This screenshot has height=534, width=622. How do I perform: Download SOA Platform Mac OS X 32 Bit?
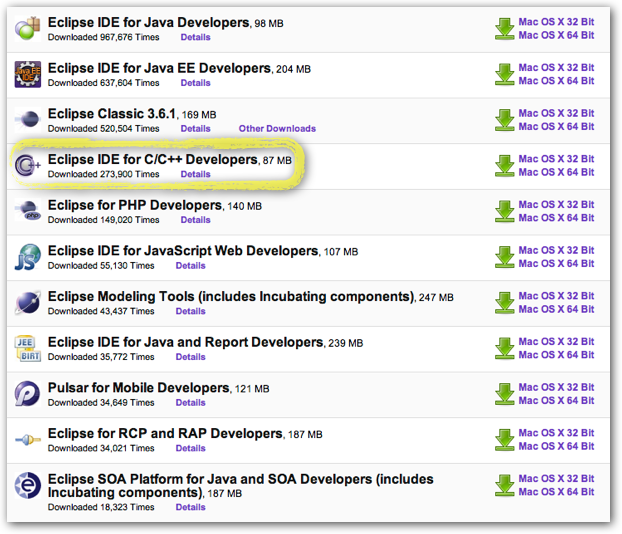point(556,478)
